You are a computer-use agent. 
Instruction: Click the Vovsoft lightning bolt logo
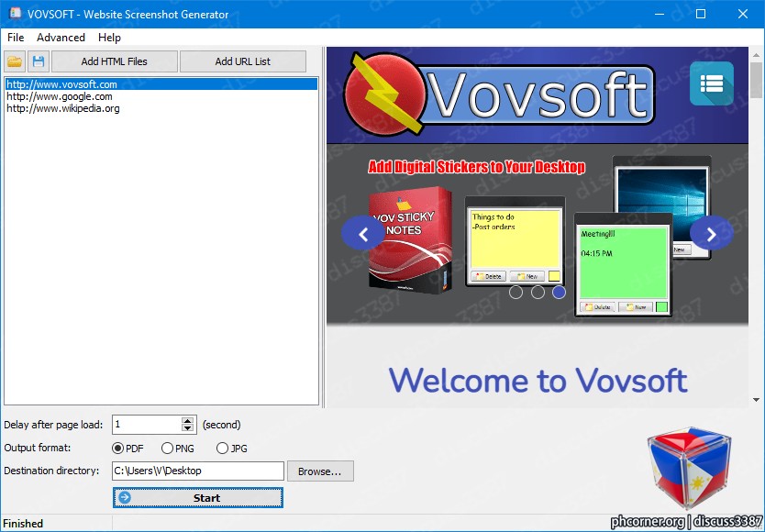[384, 94]
